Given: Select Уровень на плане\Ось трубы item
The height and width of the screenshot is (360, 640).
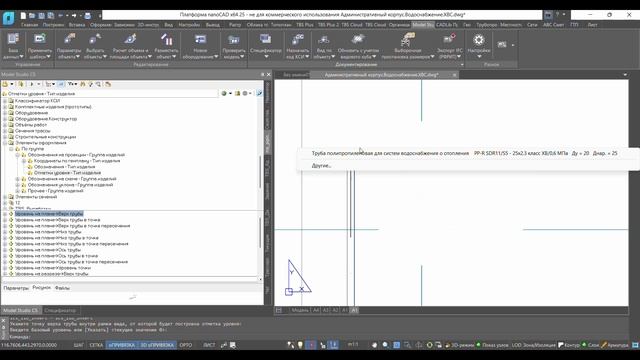Looking at the screenshot, I should [48, 250].
